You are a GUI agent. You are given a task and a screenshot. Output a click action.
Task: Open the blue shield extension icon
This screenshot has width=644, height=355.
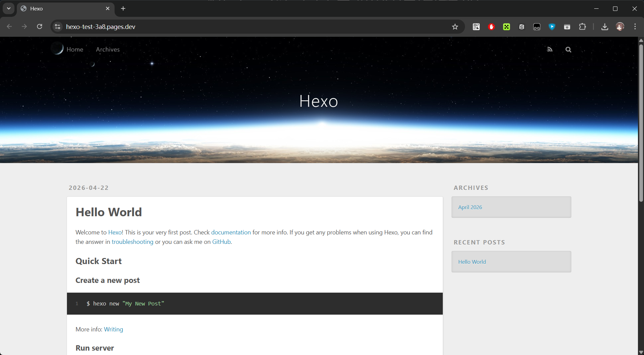tap(552, 27)
